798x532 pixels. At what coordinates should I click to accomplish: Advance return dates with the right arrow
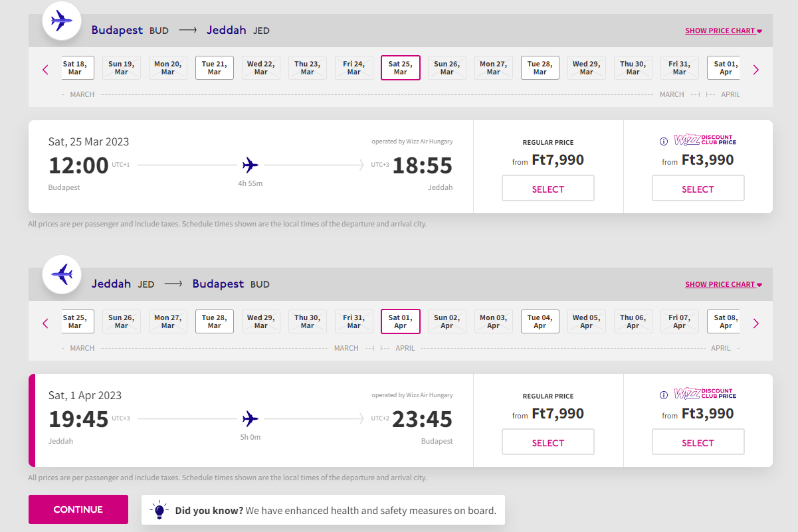755,323
